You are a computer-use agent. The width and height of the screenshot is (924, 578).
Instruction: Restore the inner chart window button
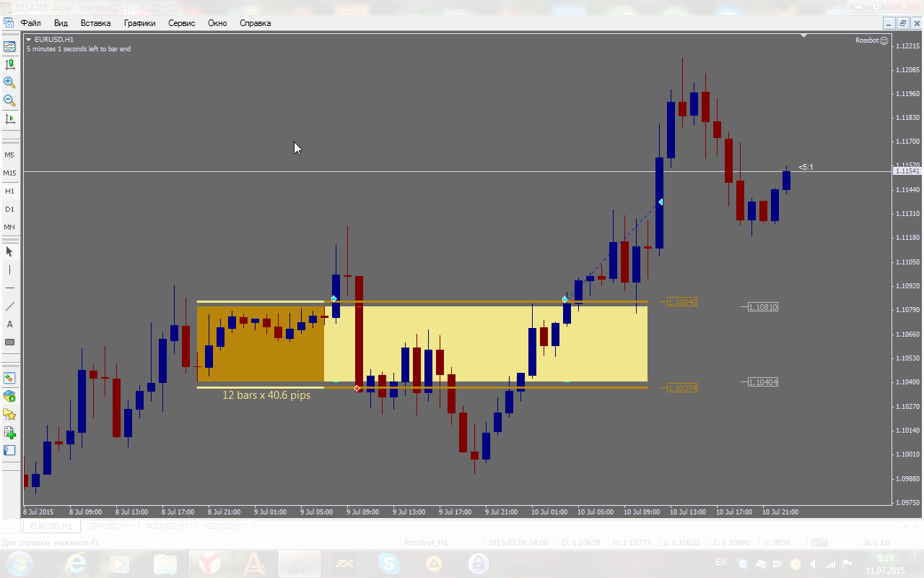point(903,23)
